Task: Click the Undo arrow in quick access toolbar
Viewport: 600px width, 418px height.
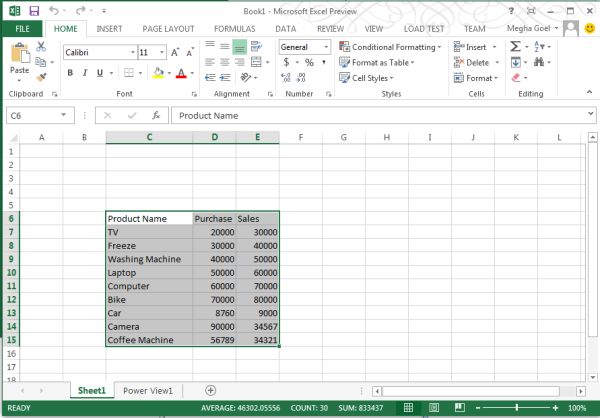Action: pos(52,10)
